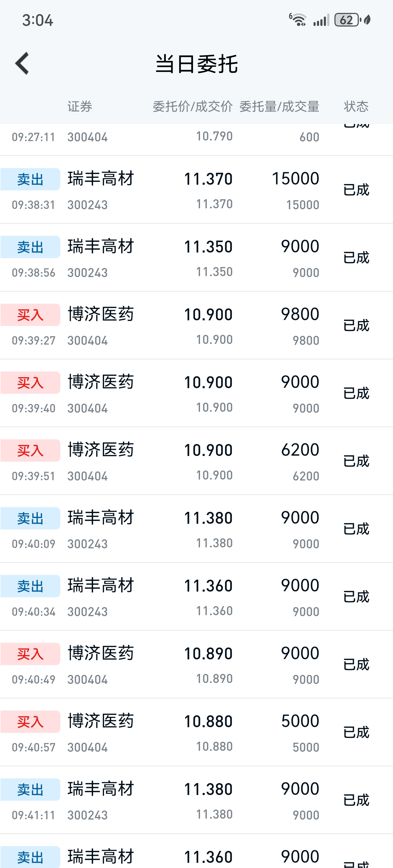Open the 瑞丰高材 order priced 11.350
The height and width of the screenshot is (868, 393).
(x=196, y=258)
